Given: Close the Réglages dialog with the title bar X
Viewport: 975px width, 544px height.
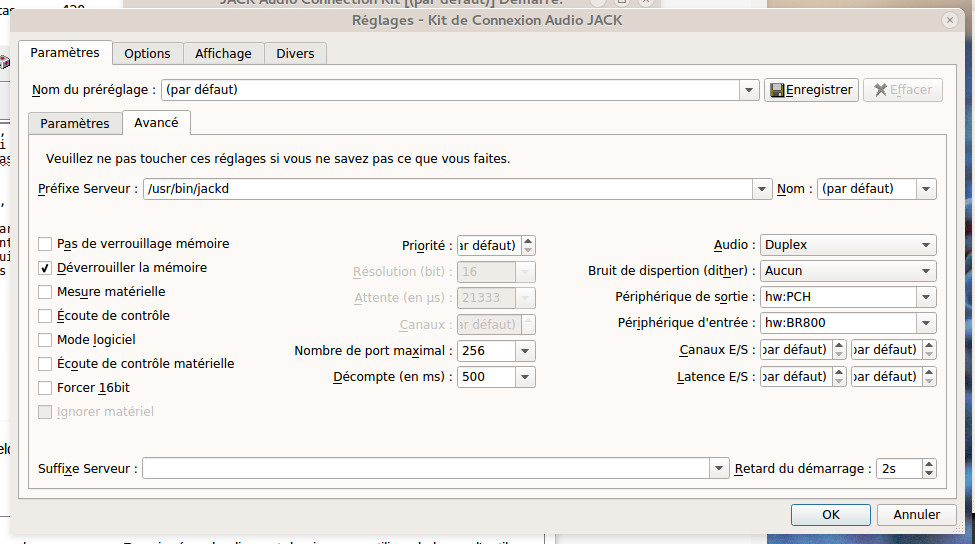Looking at the screenshot, I should (950, 20).
